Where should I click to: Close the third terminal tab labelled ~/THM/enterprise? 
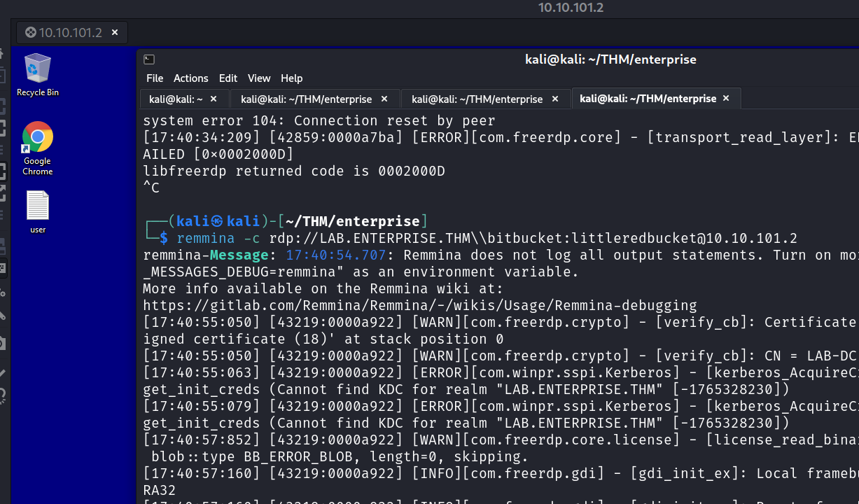[x=555, y=99]
